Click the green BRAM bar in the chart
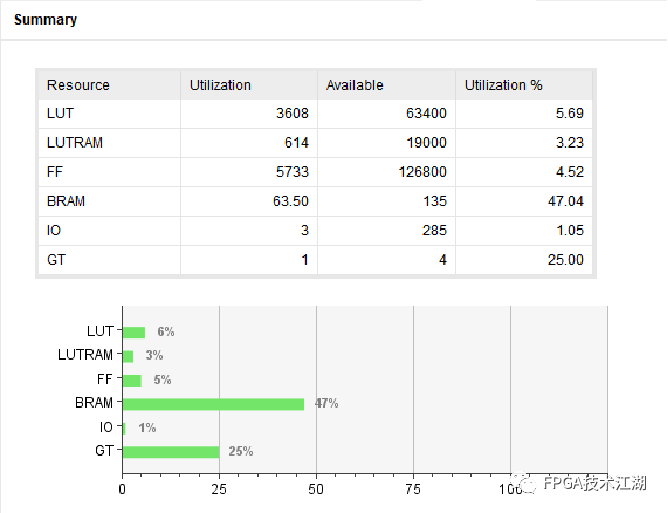 pos(212,404)
